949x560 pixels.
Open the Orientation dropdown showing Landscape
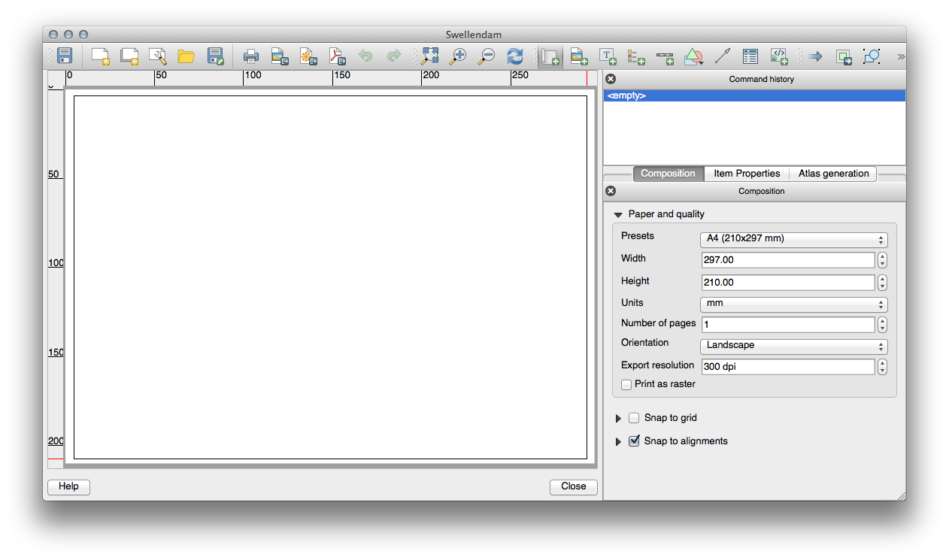click(x=793, y=346)
